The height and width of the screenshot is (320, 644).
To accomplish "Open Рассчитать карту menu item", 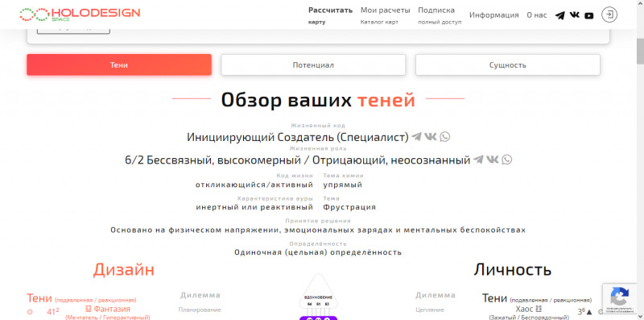I will pos(330,15).
